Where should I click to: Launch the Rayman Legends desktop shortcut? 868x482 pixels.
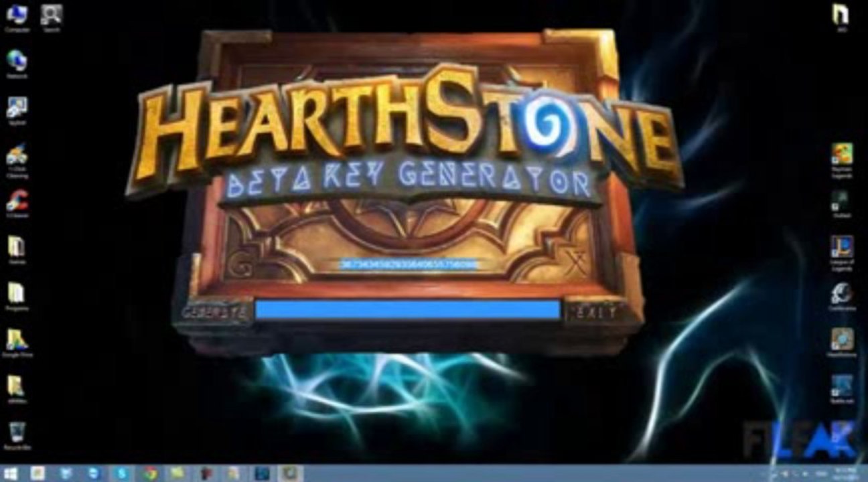tap(842, 161)
